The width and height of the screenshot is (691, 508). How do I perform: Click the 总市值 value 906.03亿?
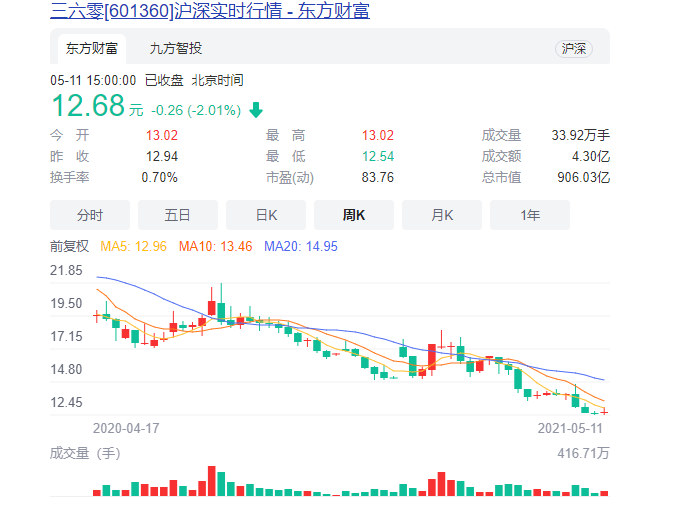tap(583, 178)
